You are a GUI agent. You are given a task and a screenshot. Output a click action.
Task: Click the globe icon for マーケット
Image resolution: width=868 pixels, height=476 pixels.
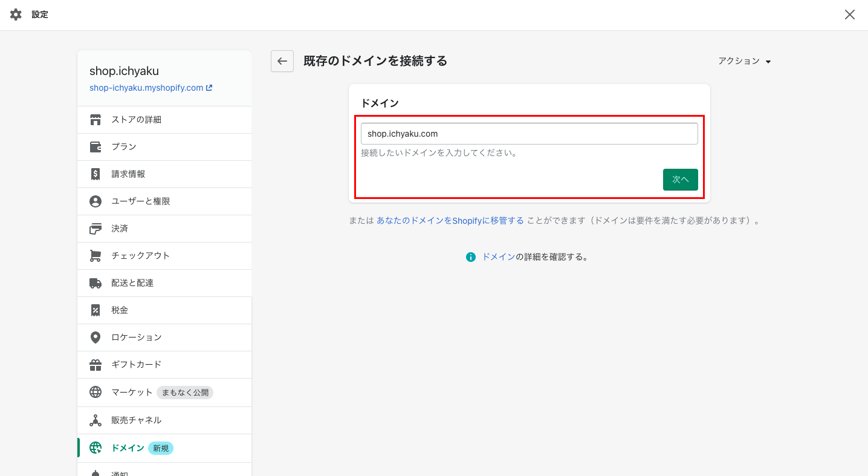(96, 393)
